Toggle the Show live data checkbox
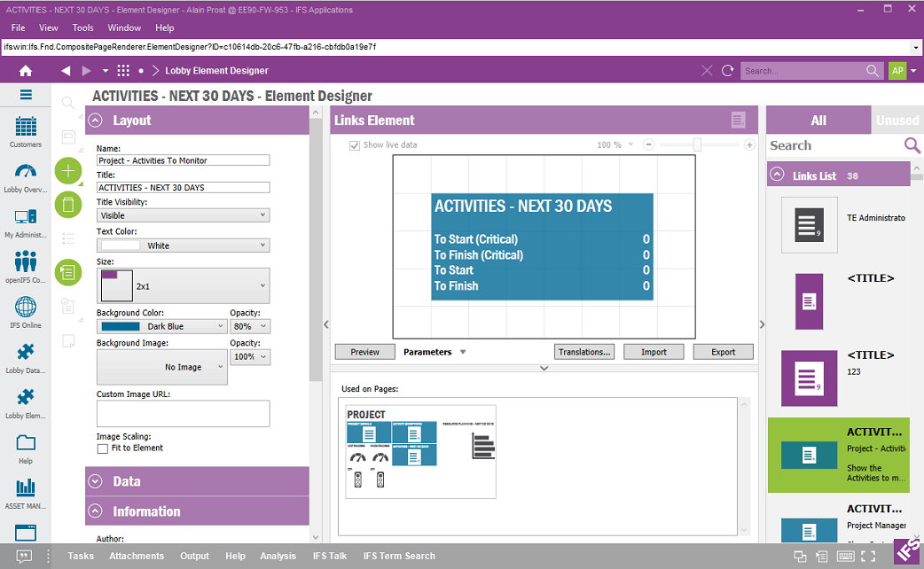924x569 pixels. coord(355,144)
